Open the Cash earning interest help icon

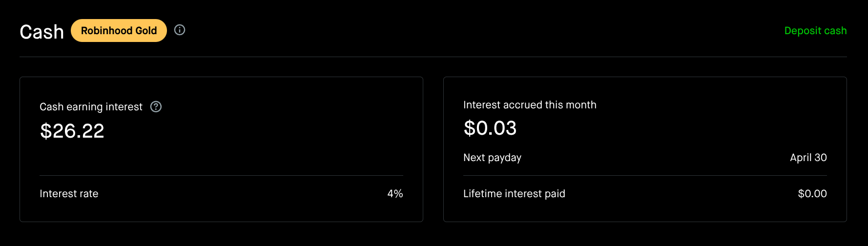156,106
